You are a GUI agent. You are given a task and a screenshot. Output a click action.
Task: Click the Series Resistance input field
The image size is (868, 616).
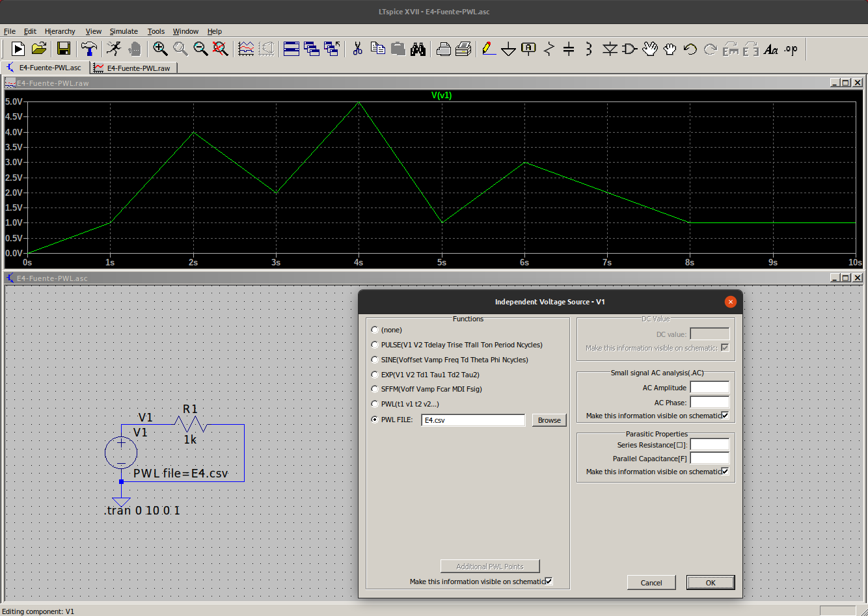(710, 445)
